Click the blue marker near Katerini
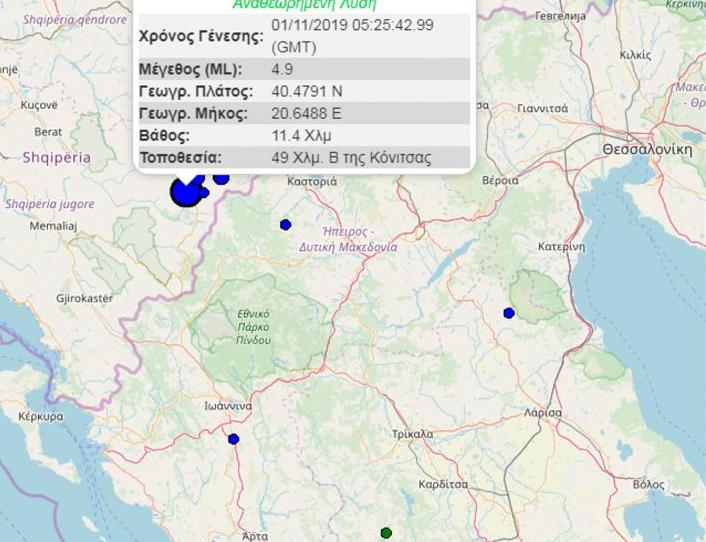This screenshot has height=542, width=706. click(x=509, y=313)
